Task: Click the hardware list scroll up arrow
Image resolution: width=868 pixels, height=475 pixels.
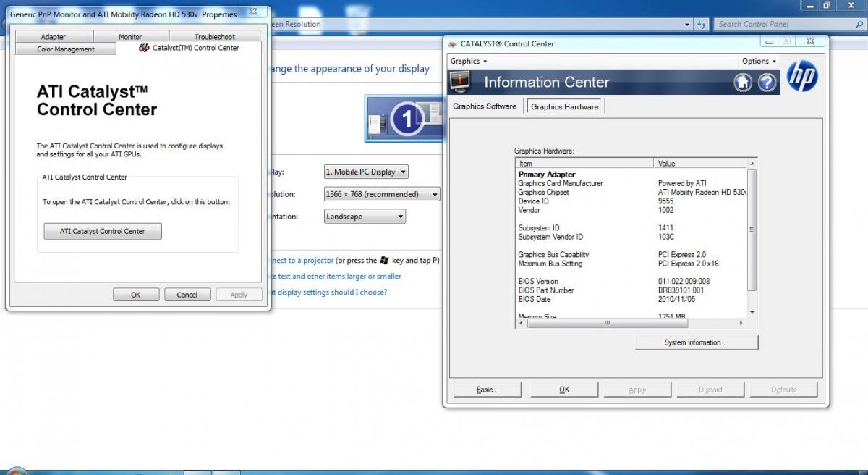Action: (x=752, y=163)
